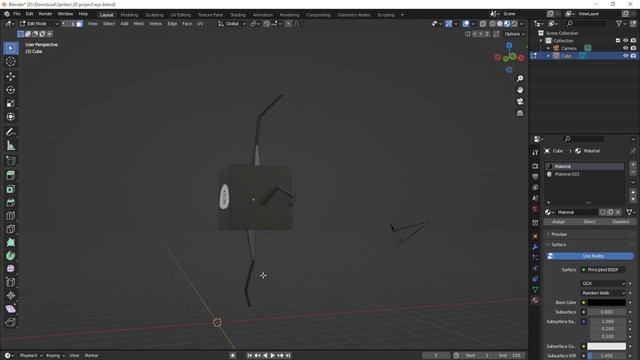The height and width of the screenshot is (360, 640).
Task: Hide Camera in viewport with eye icon
Action: coord(625,48)
